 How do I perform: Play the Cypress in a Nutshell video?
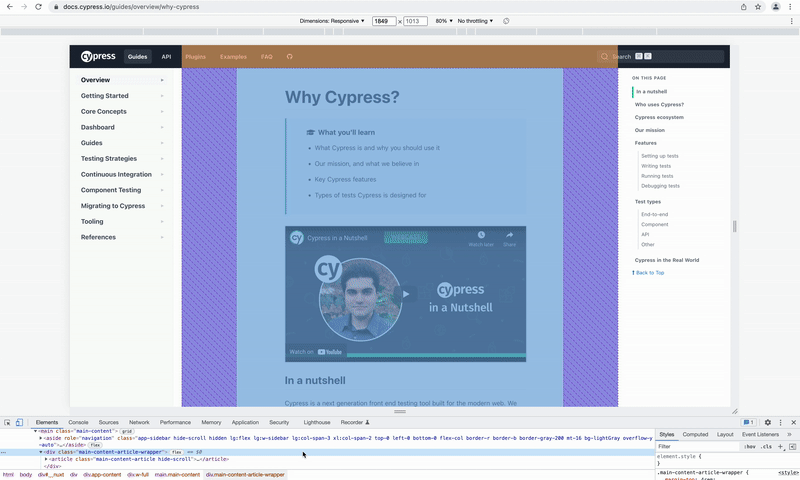click(x=406, y=294)
